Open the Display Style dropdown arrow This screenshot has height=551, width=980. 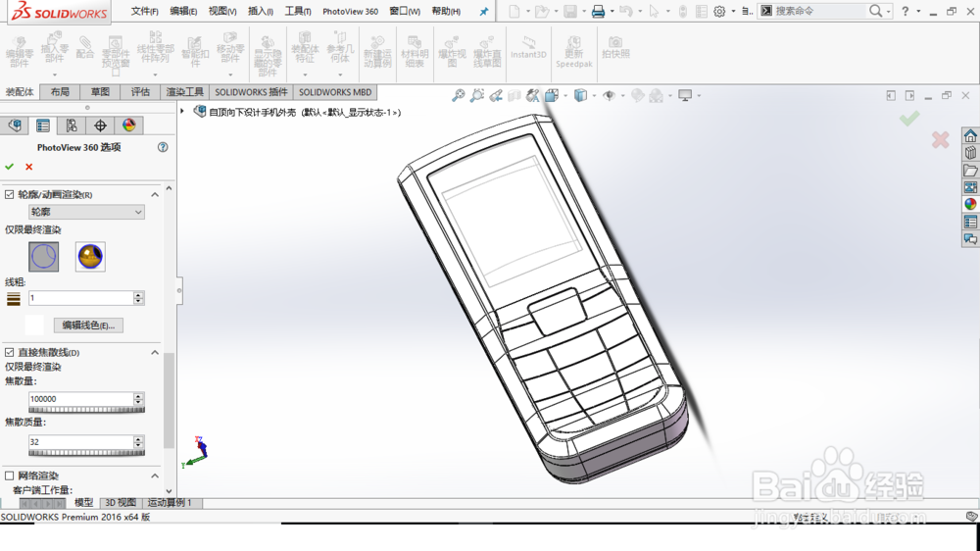594,96
